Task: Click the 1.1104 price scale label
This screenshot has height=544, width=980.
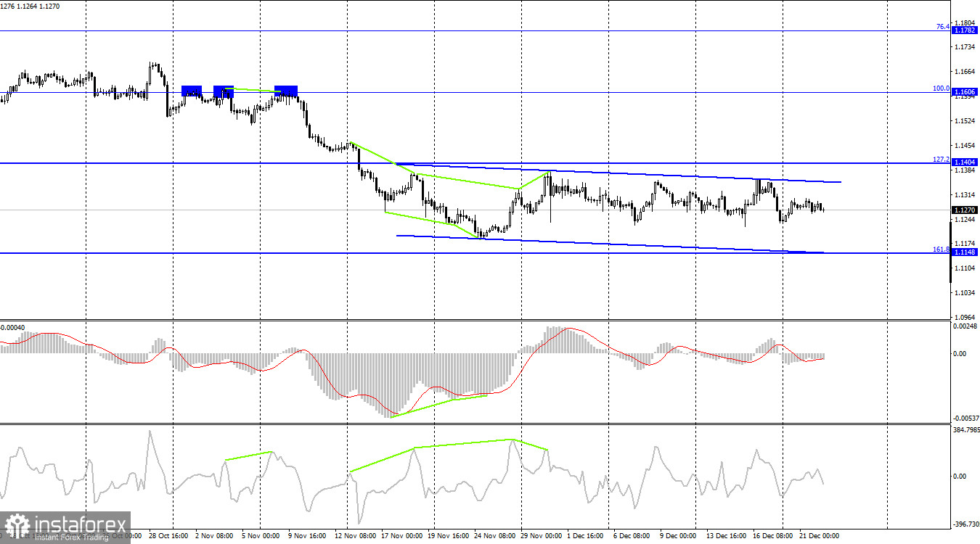Action: (966, 268)
